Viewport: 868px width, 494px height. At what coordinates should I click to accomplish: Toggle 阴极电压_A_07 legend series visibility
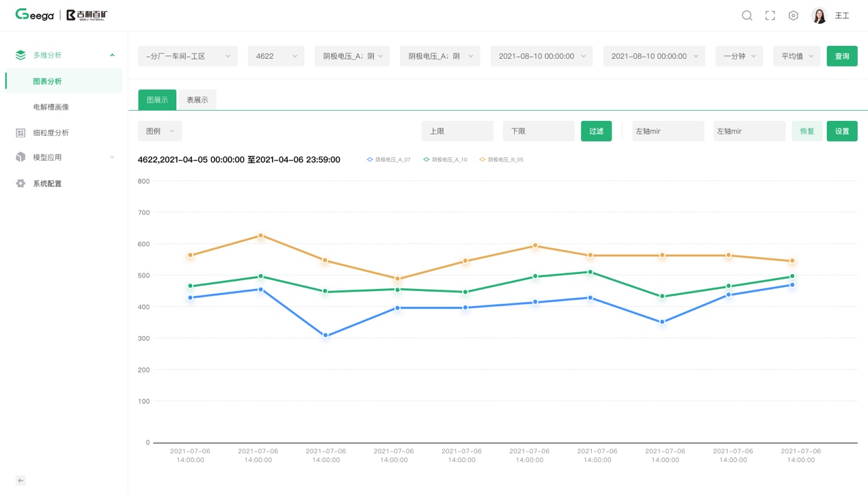(x=388, y=160)
